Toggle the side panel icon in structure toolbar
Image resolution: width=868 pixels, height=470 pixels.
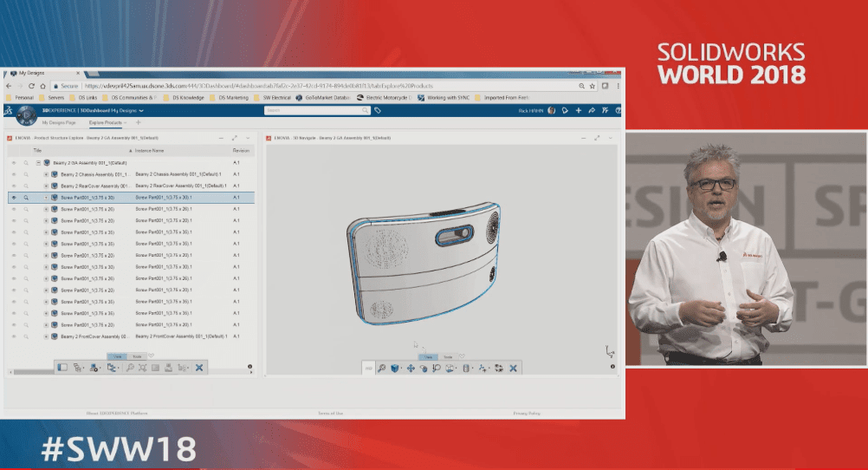(62, 368)
